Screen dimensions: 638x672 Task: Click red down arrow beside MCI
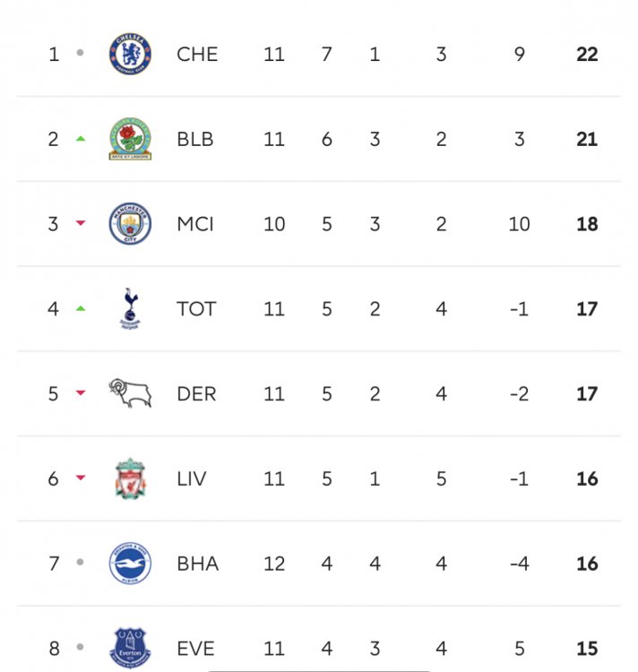point(81,224)
